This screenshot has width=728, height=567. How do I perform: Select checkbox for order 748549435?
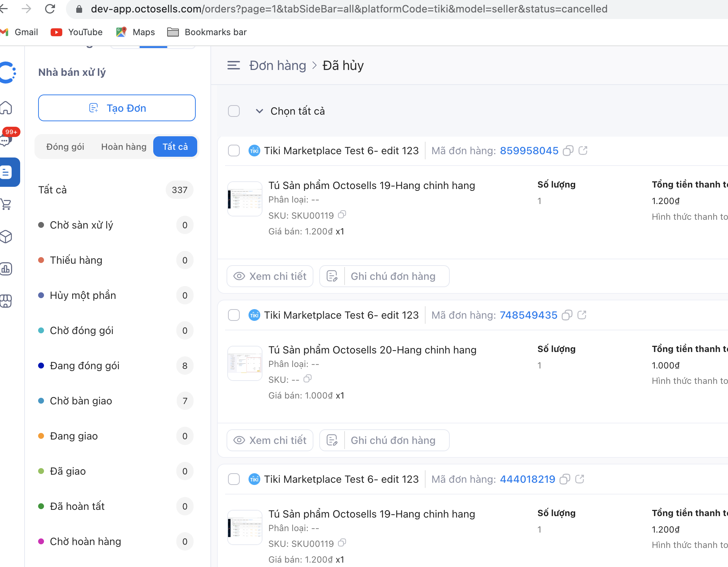[x=234, y=315]
